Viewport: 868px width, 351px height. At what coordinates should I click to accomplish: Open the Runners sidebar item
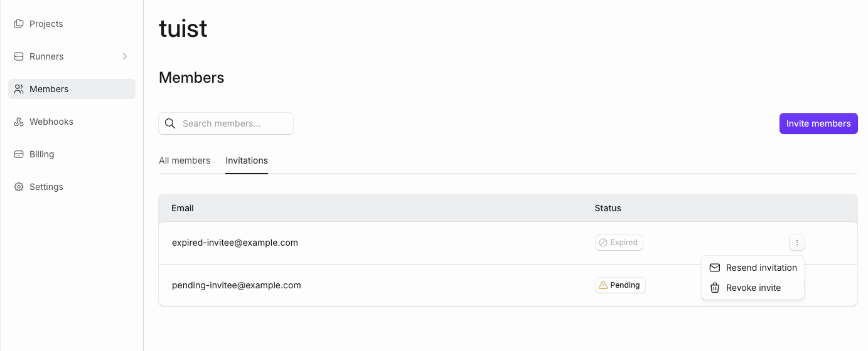[x=72, y=56]
